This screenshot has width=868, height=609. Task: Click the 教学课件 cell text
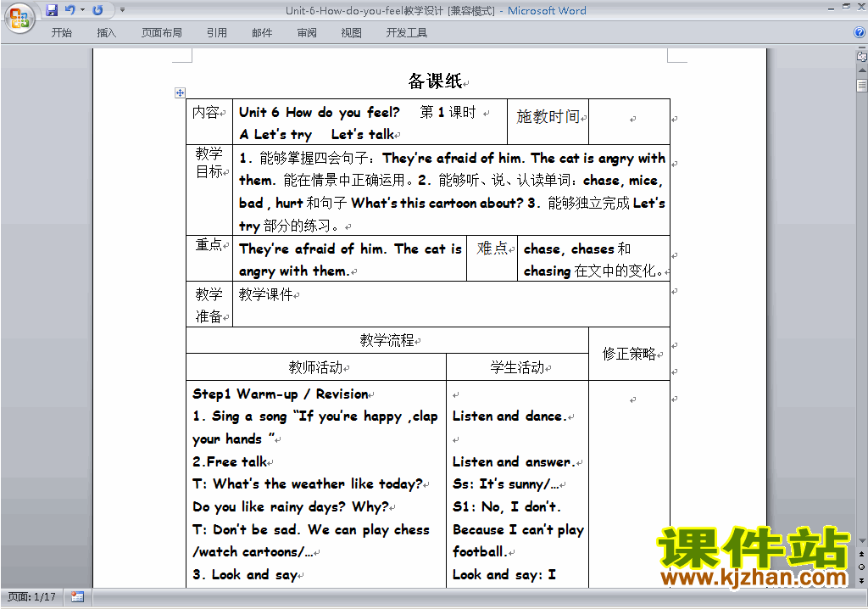(x=265, y=294)
